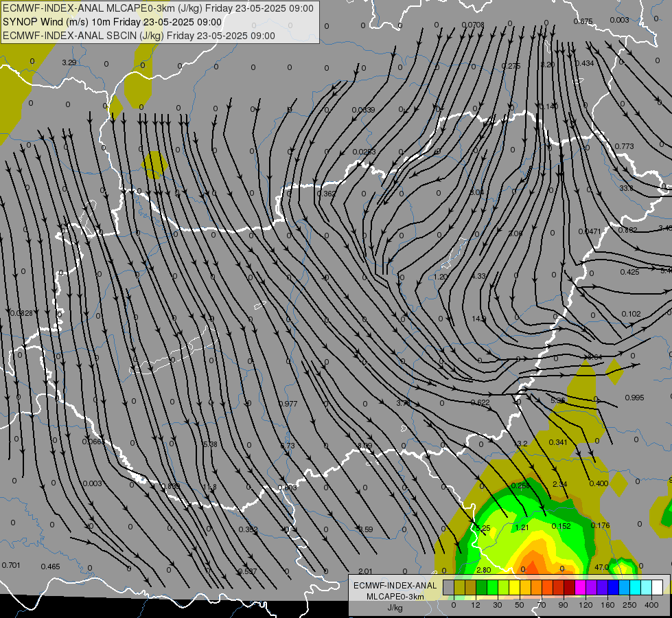Click the map value 0.341
The image size is (672, 618).
[558, 443]
